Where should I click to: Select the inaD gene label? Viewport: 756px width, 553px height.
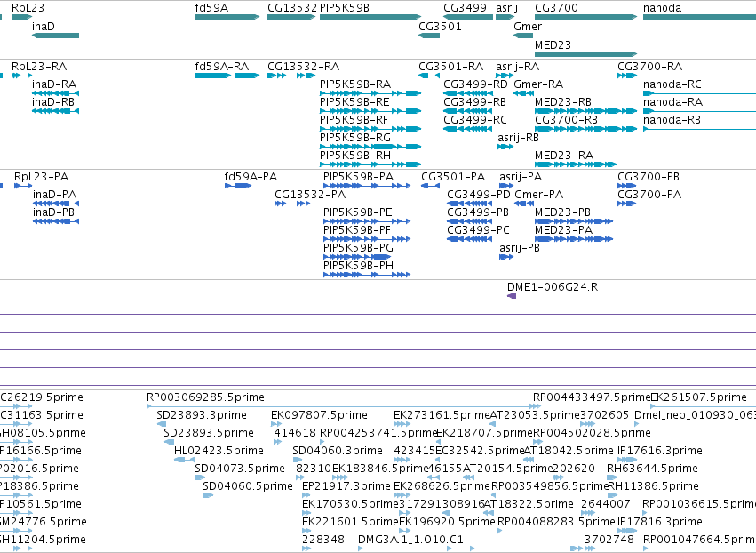click(44, 27)
